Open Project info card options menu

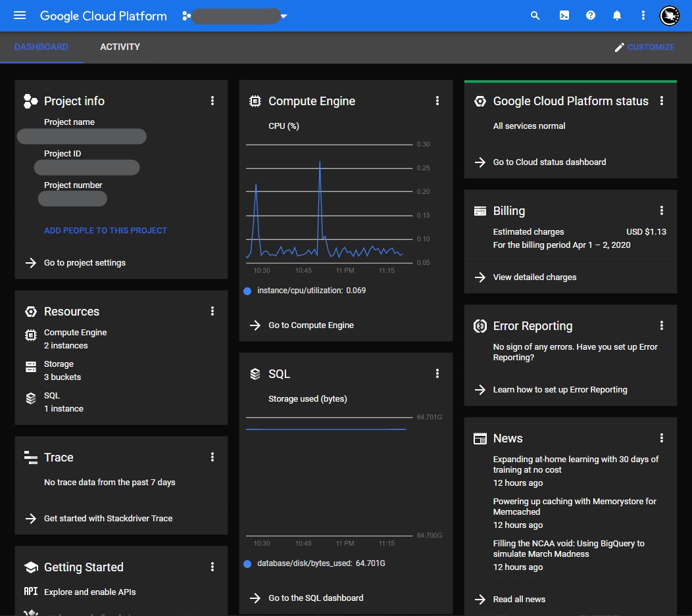pos(212,101)
